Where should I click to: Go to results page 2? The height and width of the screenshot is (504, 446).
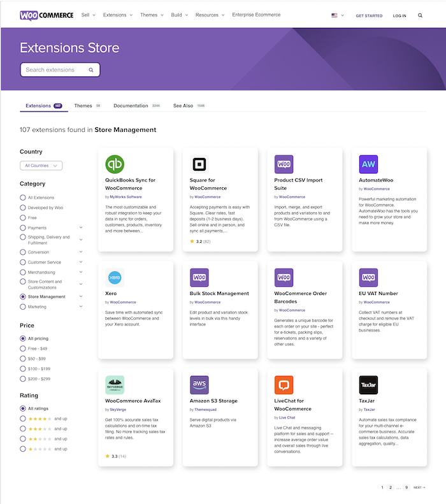[x=391, y=487]
